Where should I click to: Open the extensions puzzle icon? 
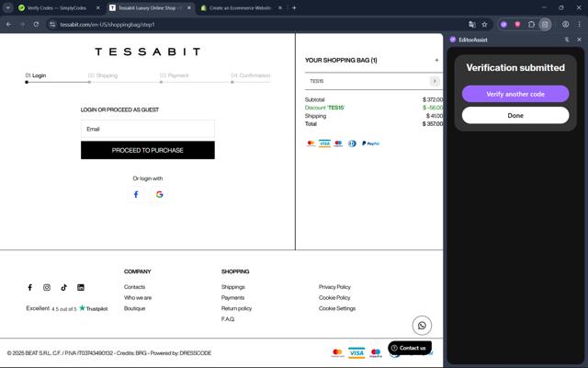pyautogui.click(x=531, y=25)
